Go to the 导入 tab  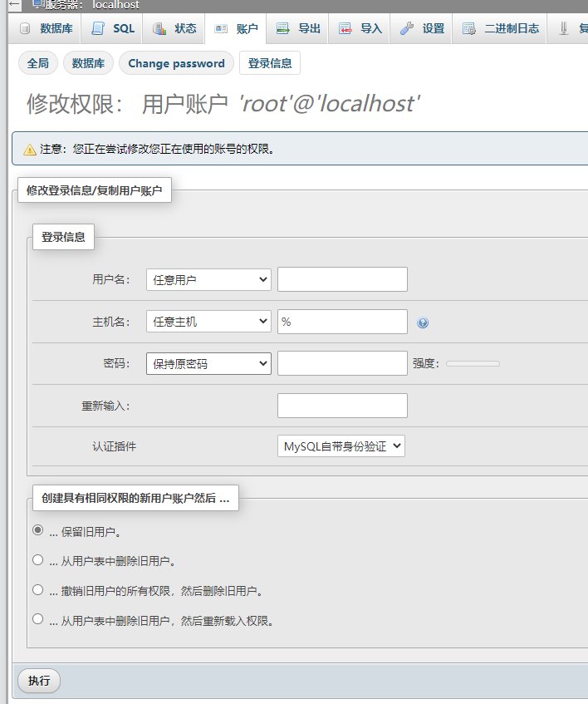[360, 29]
